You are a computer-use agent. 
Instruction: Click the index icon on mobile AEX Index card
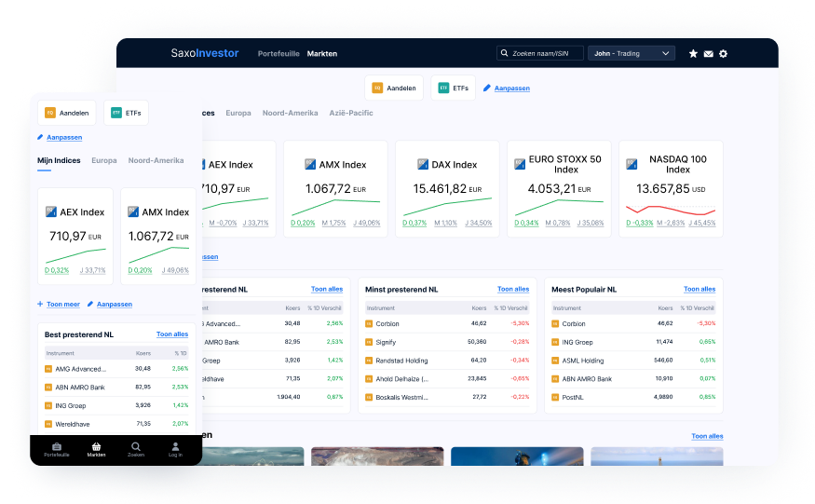click(51, 211)
